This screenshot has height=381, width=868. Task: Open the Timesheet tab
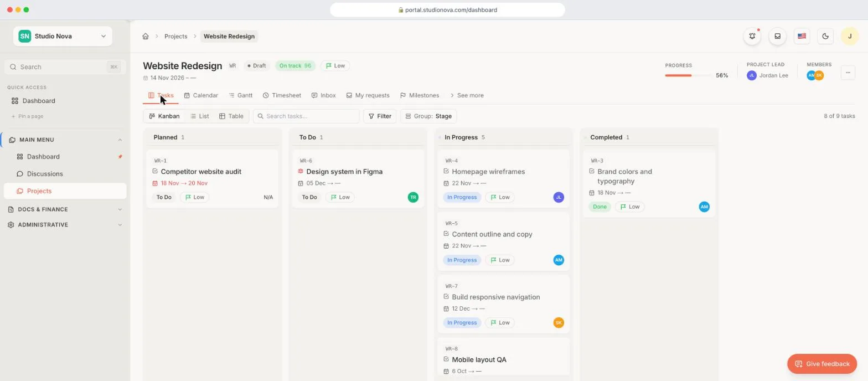pyautogui.click(x=282, y=95)
